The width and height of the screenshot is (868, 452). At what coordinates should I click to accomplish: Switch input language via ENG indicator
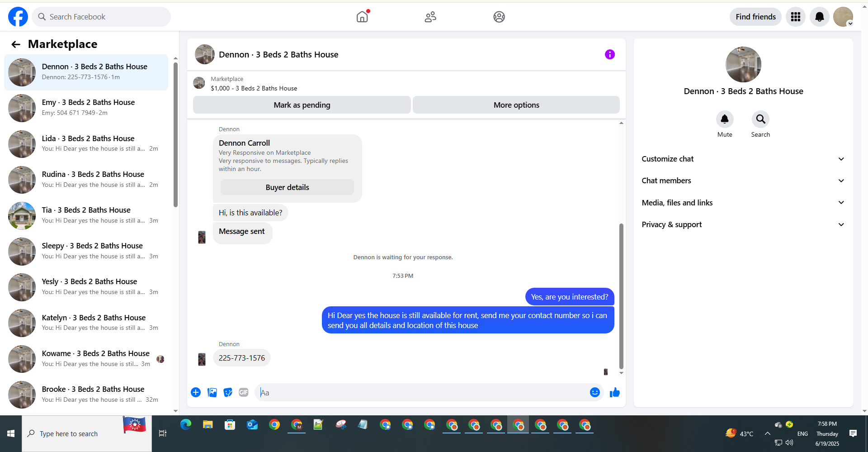[802, 433]
